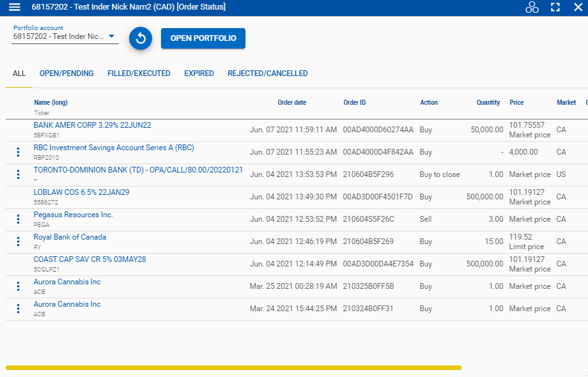This screenshot has width=588, height=377.
Task: Switch to the EXPIRED tab
Action: click(x=199, y=73)
